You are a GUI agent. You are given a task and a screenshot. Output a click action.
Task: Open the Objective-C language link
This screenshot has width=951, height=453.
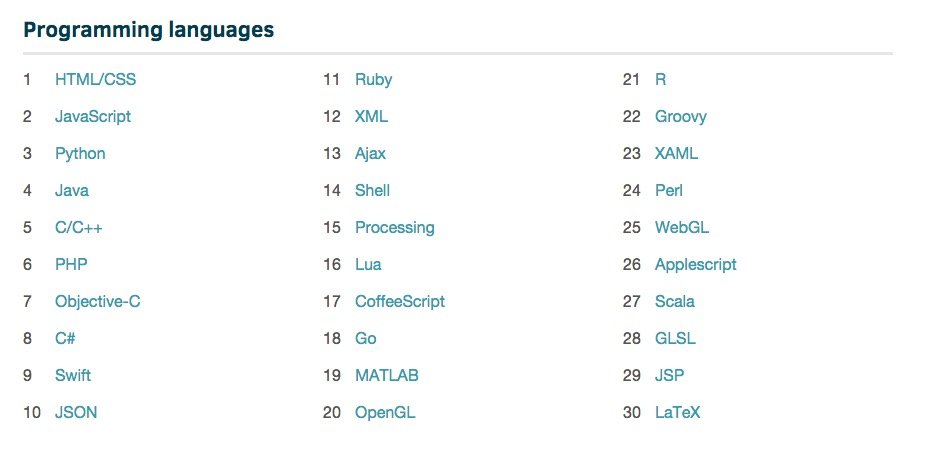click(x=98, y=301)
